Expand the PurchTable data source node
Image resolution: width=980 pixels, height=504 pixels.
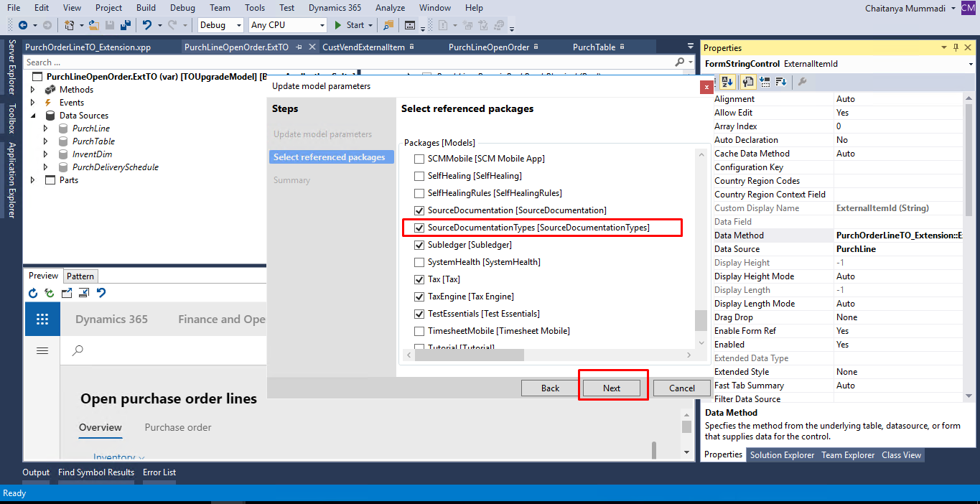[x=45, y=141]
